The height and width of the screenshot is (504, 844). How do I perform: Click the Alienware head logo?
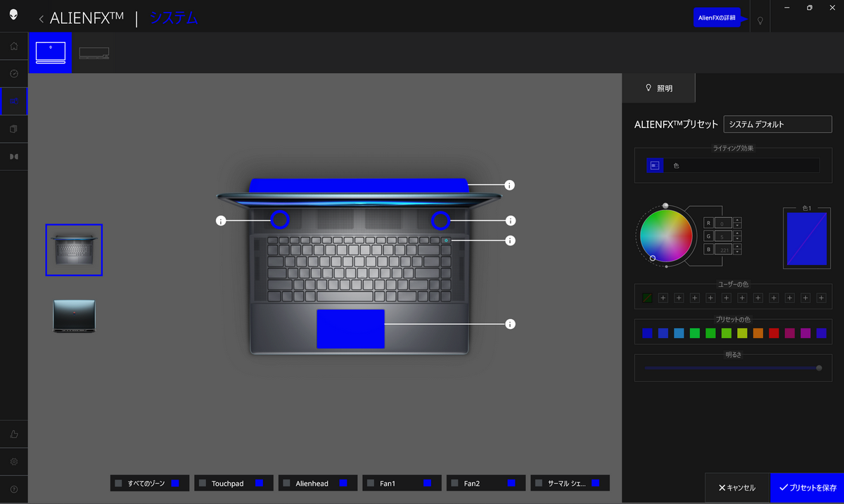tap(14, 15)
